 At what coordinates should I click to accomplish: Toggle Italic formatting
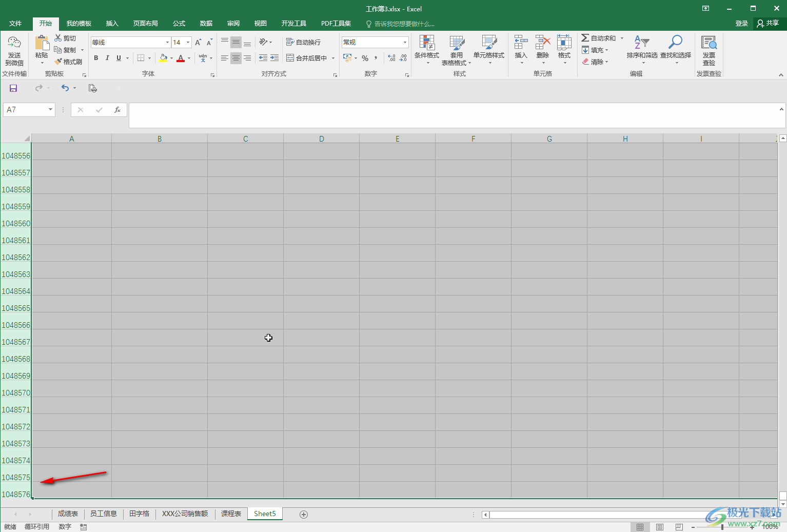tap(107, 58)
